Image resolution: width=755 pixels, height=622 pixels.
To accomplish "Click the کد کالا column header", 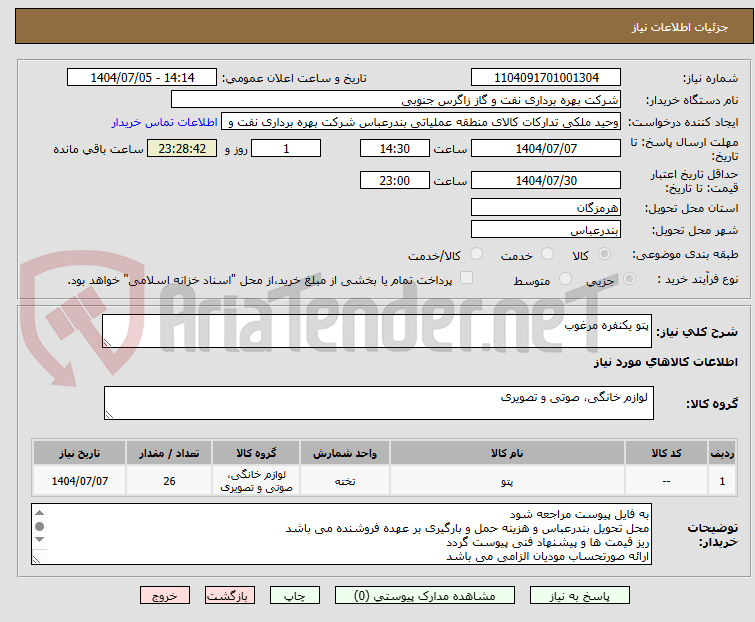I will 666,453.
